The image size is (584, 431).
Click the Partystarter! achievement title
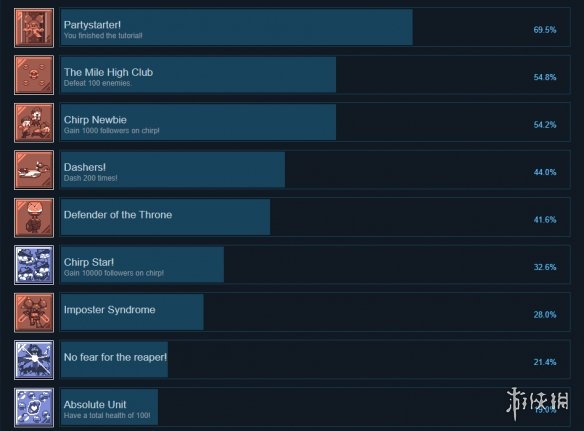tap(92, 25)
